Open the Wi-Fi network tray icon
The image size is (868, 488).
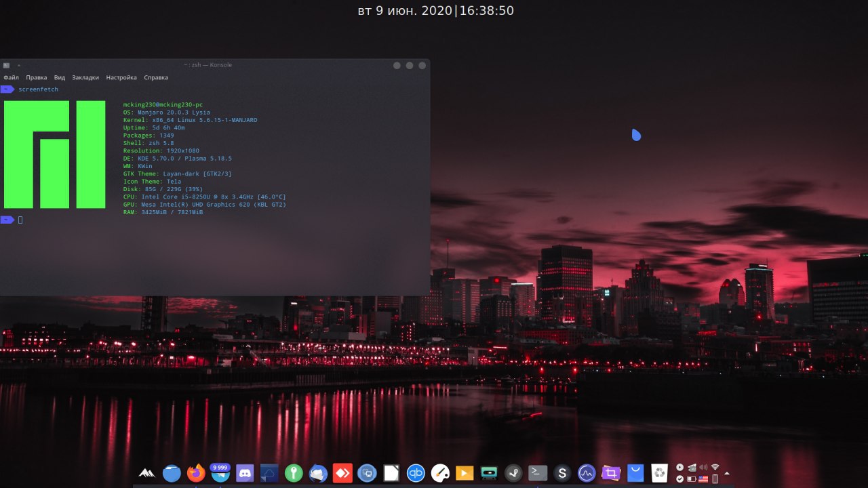pyautogui.click(x=715, y=467)
